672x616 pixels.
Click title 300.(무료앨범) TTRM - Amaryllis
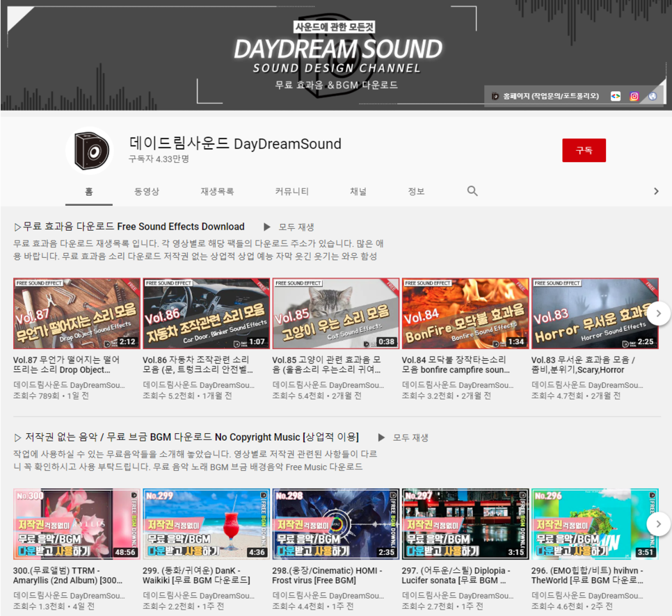(67, 575)
